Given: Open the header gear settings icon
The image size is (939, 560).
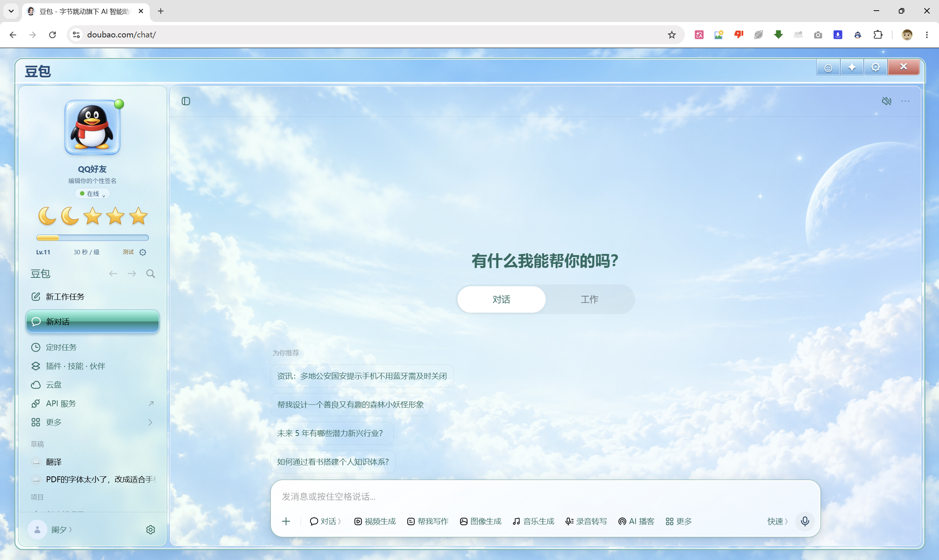Looking at the screenshot, I should tap(875, 68).
